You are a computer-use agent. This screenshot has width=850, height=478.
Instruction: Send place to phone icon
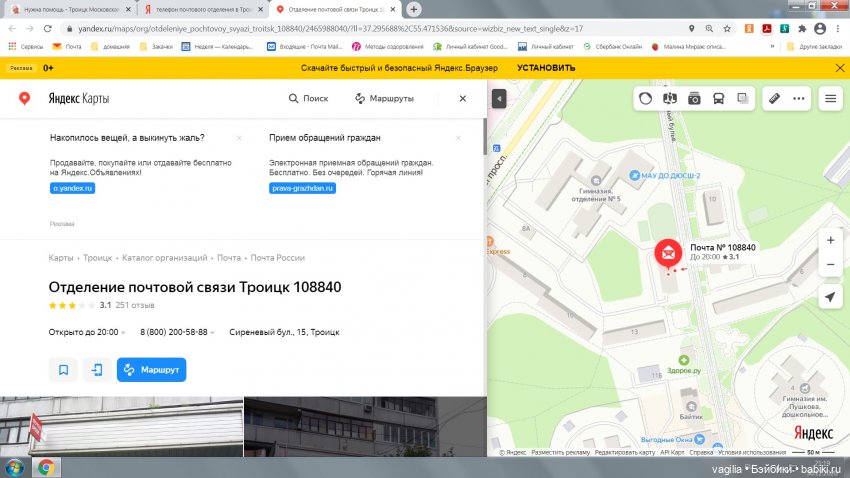[x=97, y=369]
